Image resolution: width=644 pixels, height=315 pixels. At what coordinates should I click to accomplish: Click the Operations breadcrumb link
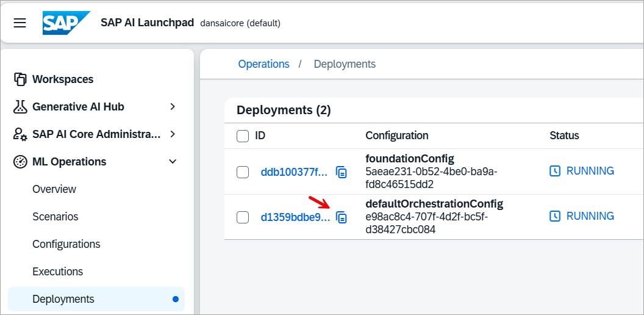tap(263, 64)
